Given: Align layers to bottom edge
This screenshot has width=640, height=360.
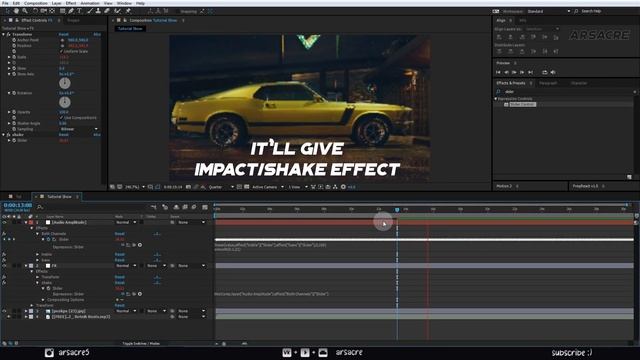Looking at the screenshot, I should [556, 37].
